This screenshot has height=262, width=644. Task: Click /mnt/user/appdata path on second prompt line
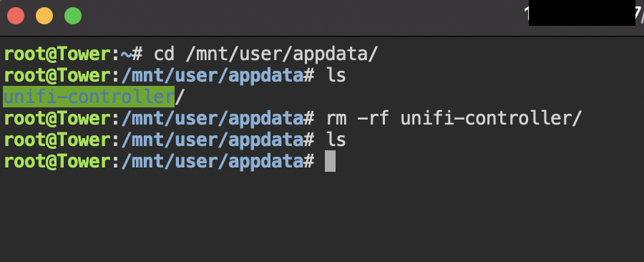click(213, 76)
